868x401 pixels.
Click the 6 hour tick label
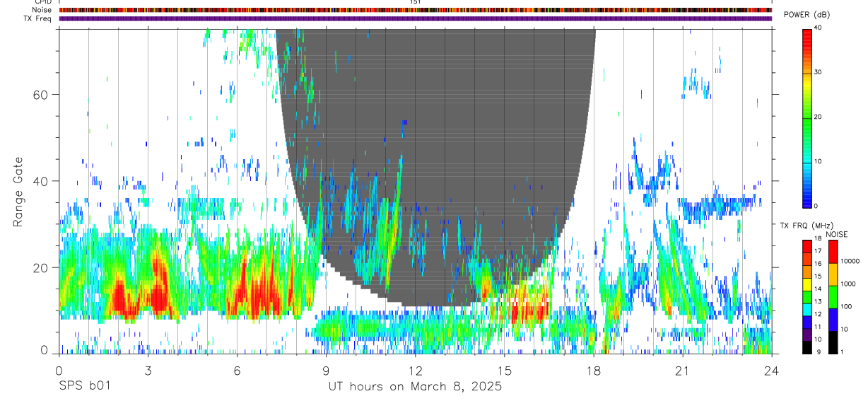click(x=237, y=371)
